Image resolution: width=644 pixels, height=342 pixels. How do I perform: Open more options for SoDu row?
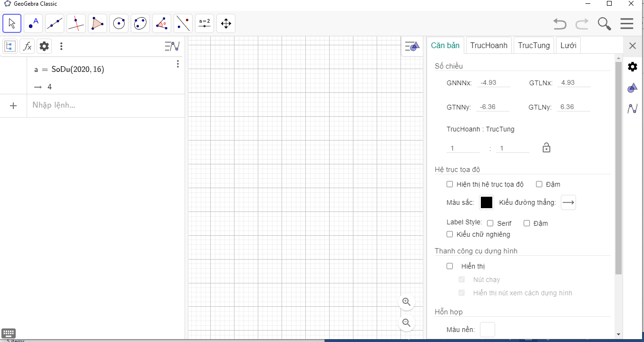tap(177, 64)
